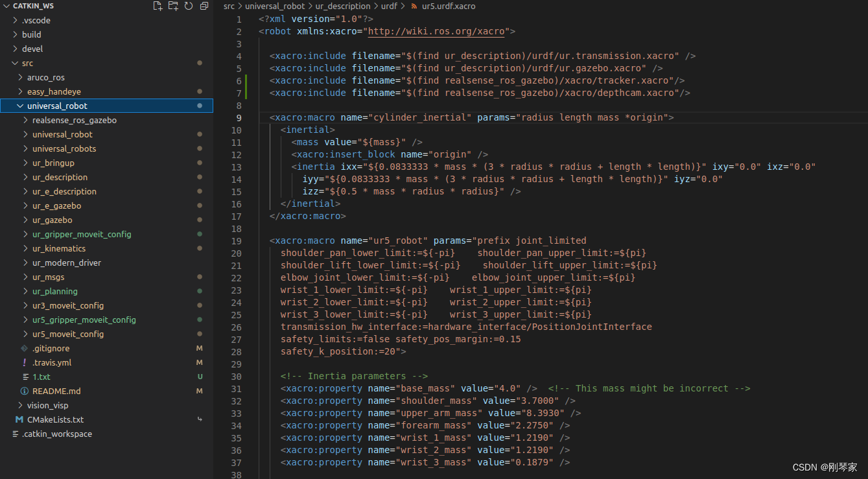The height and width of the screenshot is (479, 868).
Task: Collapse the src folder
Action: click(16, 63)
